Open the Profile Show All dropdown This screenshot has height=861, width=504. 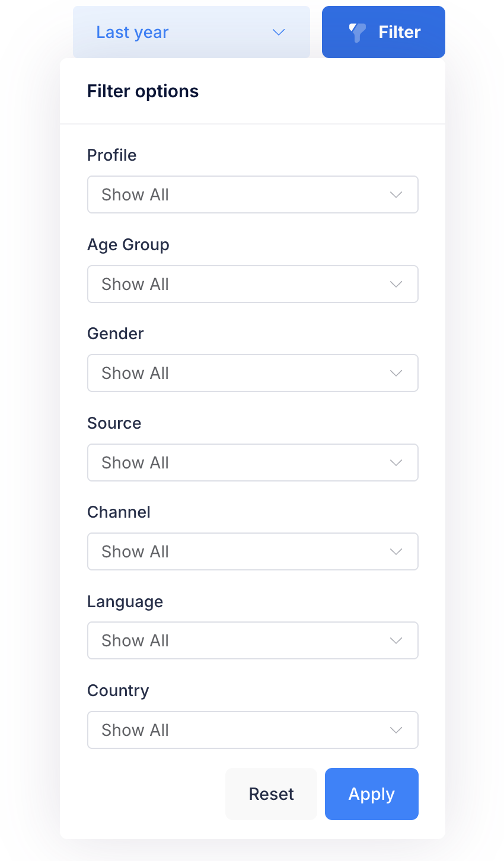click(253, 194)
